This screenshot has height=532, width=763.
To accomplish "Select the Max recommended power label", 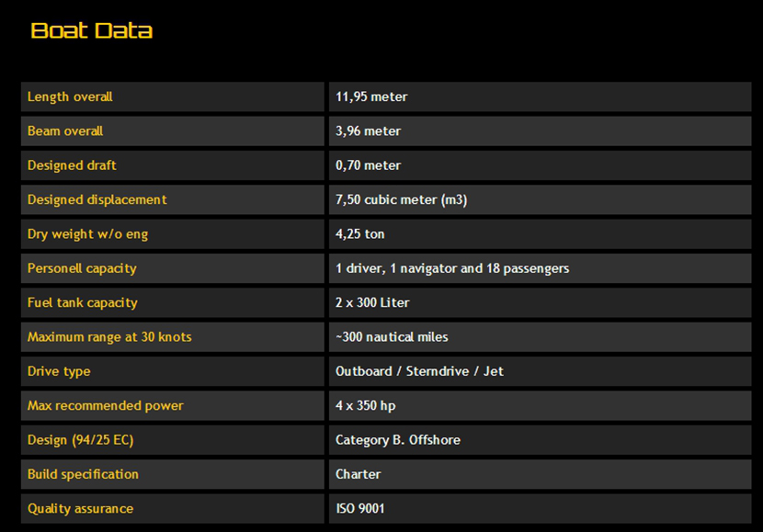I will click(x=106, y=405).
